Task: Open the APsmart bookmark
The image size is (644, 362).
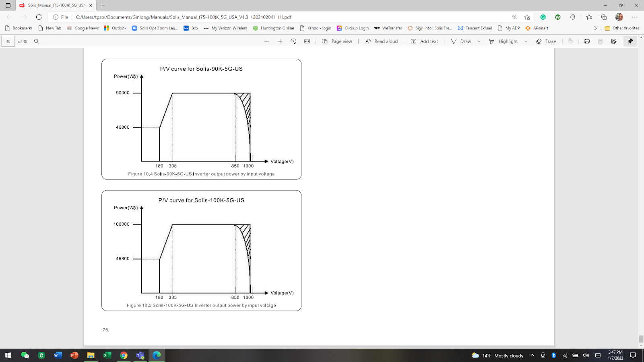Action: 537,28
